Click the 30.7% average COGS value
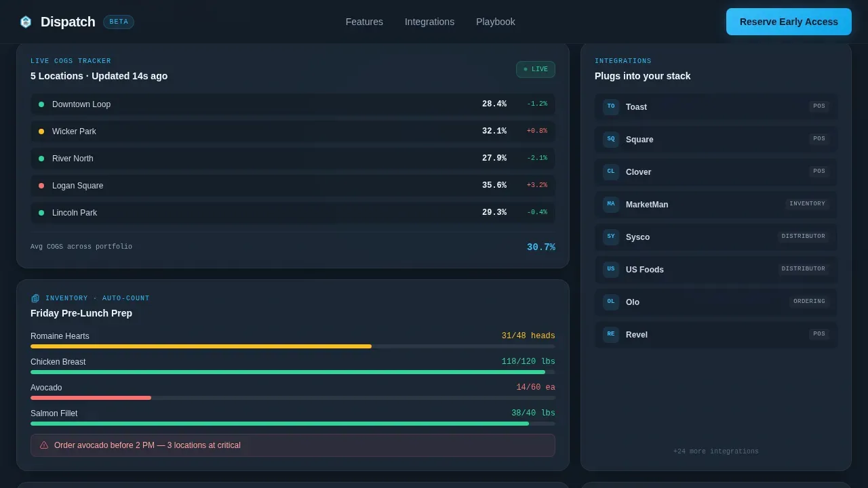The height and width of the screenshot is (488, 868). (x=541, y=247)
